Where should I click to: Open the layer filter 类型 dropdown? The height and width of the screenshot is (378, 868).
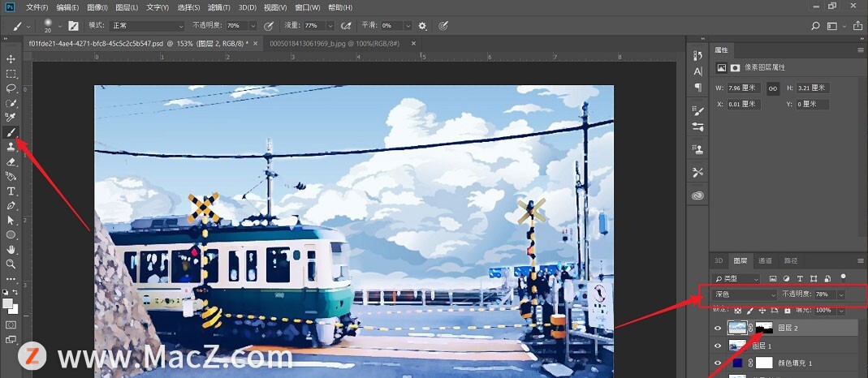pos(737,278)
